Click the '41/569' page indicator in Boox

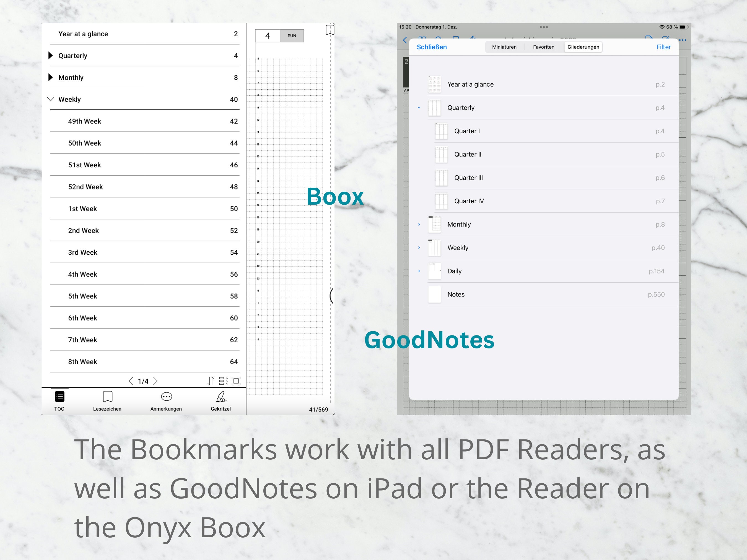pos(318,410)
